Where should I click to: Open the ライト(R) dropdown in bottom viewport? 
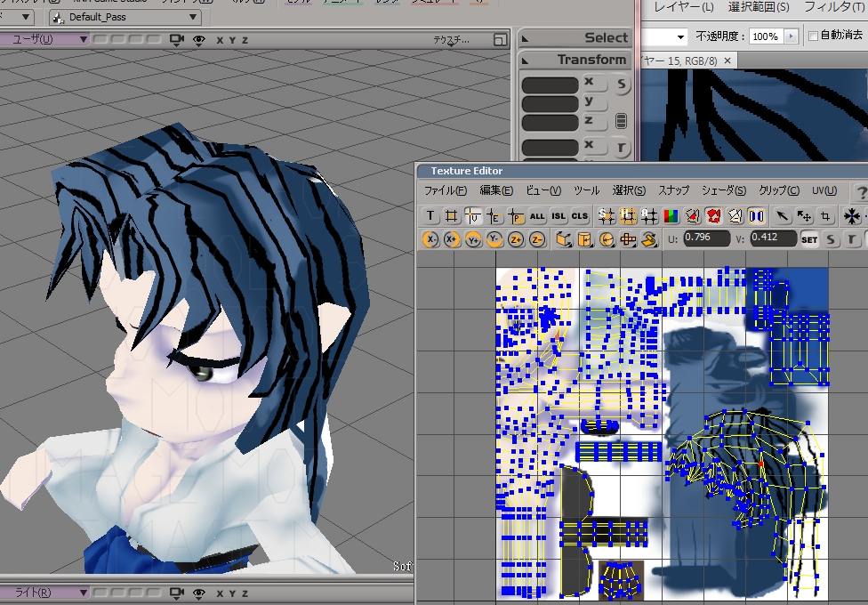coord(44,593)
